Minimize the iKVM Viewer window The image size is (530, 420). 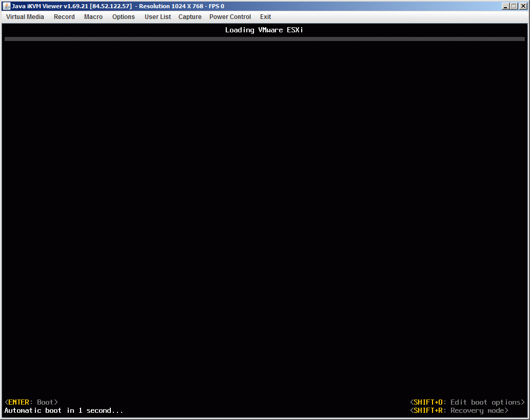tap(505, 6)
